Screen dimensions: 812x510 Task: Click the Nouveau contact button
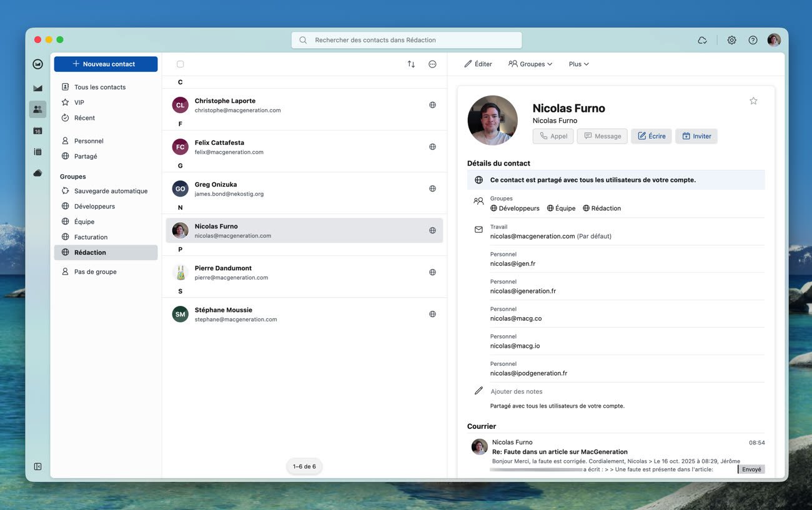(106, 64)
